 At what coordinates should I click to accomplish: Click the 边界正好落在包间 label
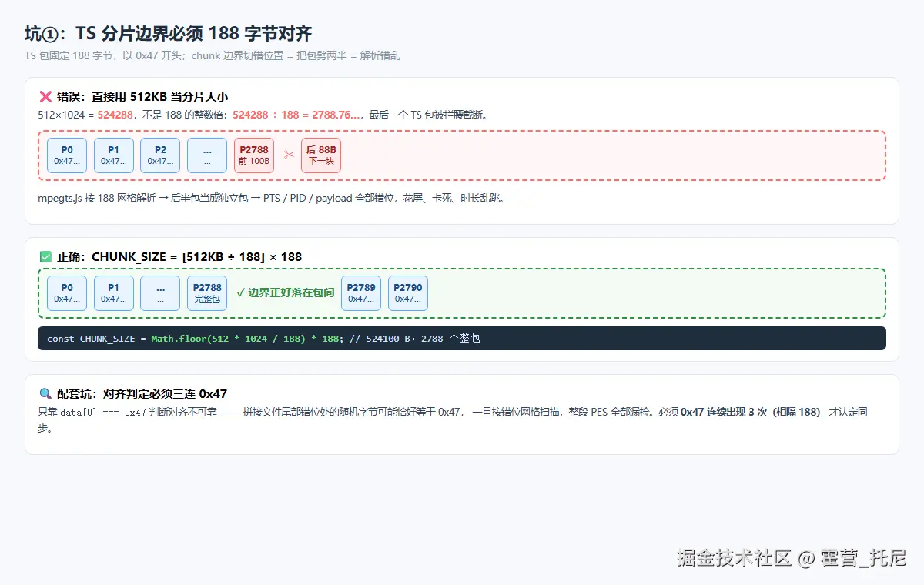285,292
